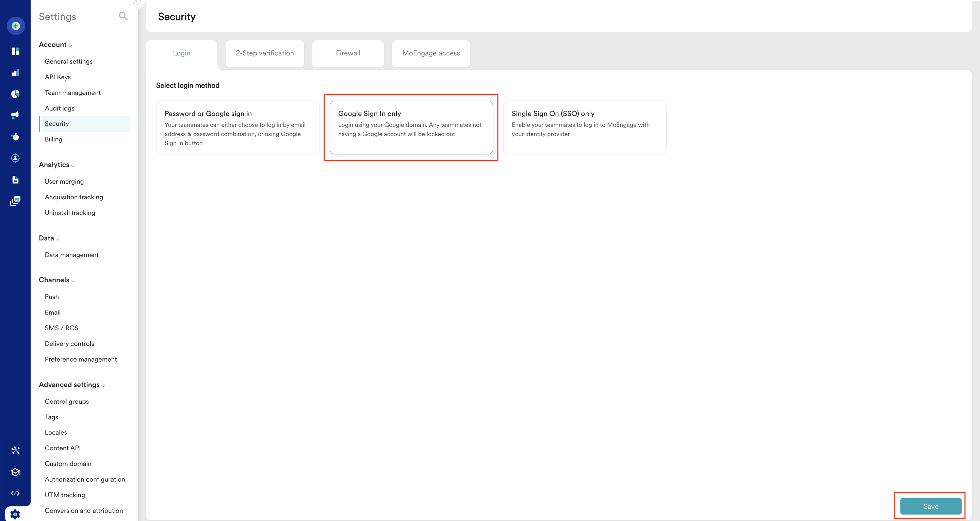The width and height of the screenshot is (980, 521).
Task: Open the pie chart segments icon
Action: pos(15,94)
